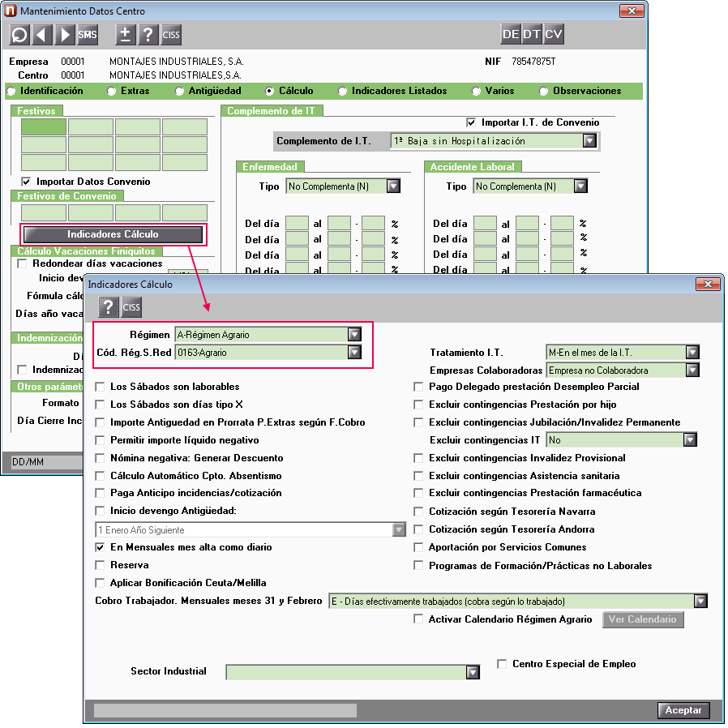Image resolution: width=728 pixels, height=728 pixels.
Task: Click the refresh icon in Mantenimiento Datos Centro toolbar
Action: 19,35
